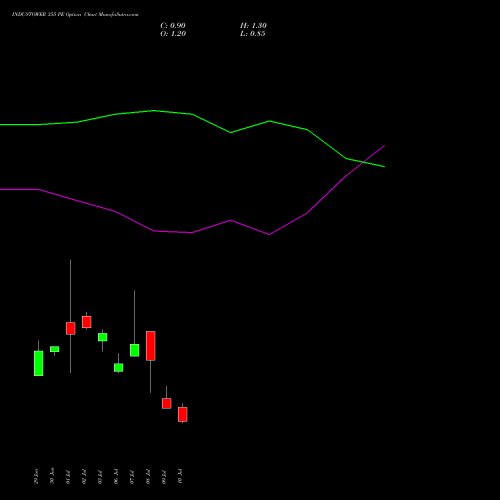Click the 07 Jul date axis label
The height and width of the screenshot is (500, 500).
tap(132, 477)
